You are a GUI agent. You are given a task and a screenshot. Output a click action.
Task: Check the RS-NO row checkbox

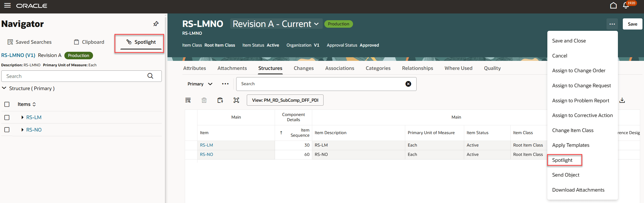click(x=7, y=130)
